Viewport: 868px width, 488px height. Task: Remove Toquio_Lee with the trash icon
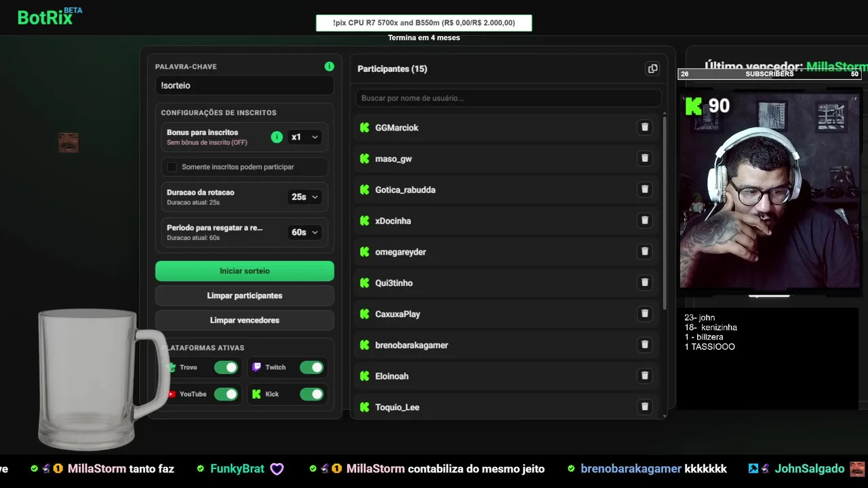(644, 407)
